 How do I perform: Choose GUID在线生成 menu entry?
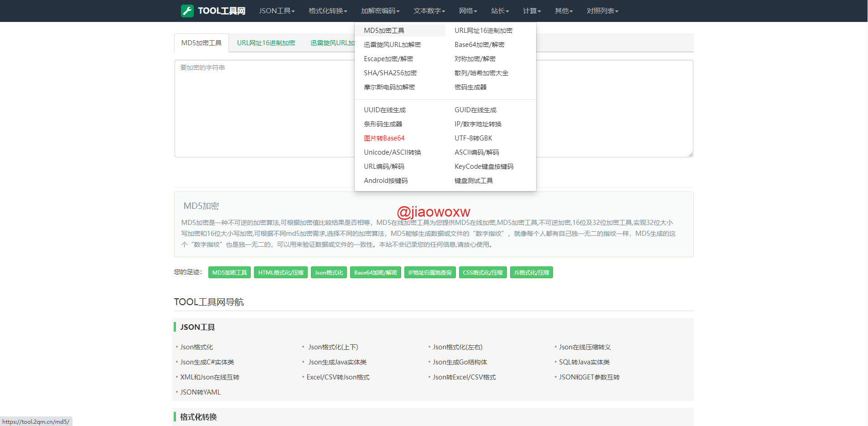pos(475,110)
